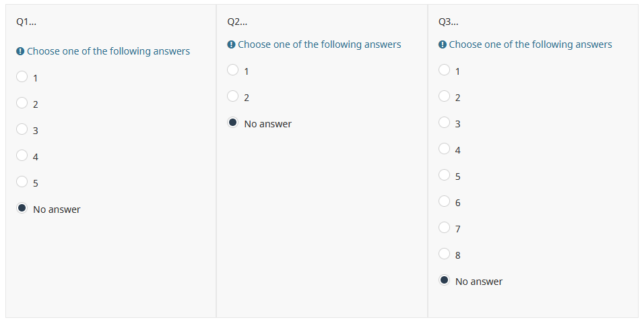
Task: Click the exclamation icon in Q1 hint
Action: pyautogui.click(x=20, y=51)
